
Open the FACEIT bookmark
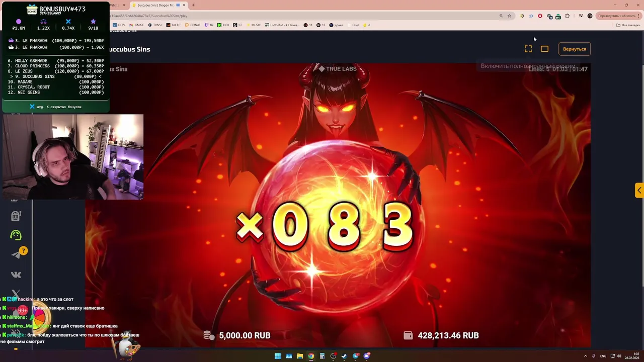[174, 25]
